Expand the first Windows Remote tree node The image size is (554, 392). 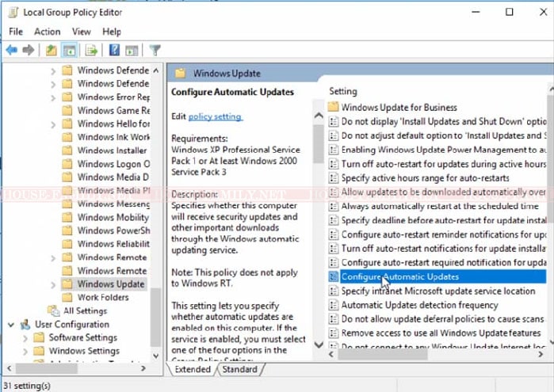pos(53,258)
